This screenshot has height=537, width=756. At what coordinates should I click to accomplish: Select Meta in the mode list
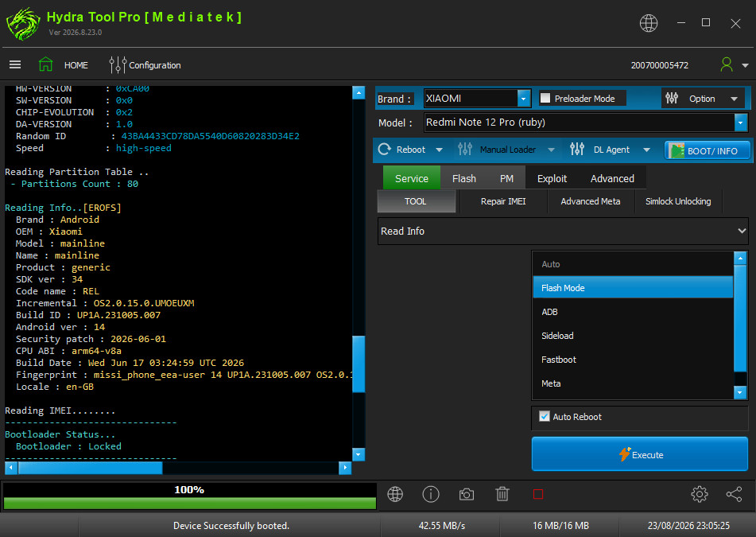(633, 383)
